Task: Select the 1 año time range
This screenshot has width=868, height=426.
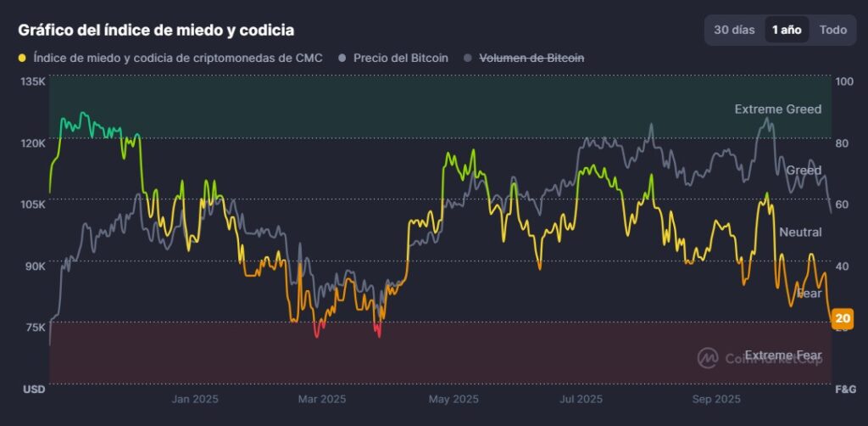Action: [786, 30]
